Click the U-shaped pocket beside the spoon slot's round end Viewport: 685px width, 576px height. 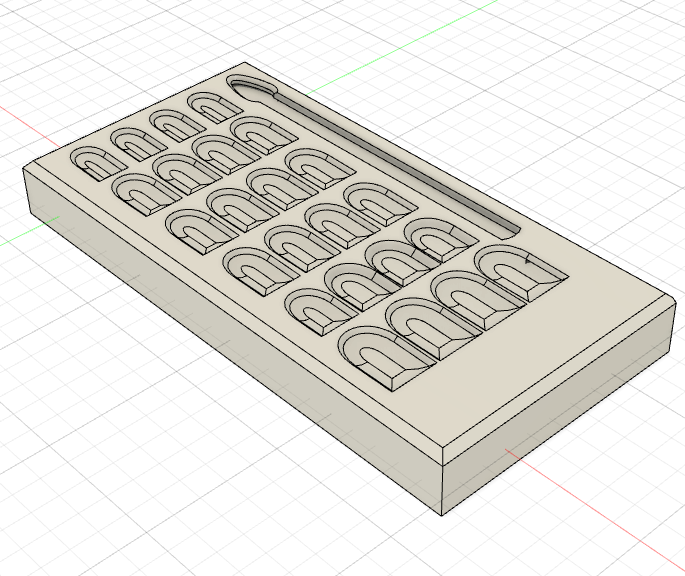213,107
